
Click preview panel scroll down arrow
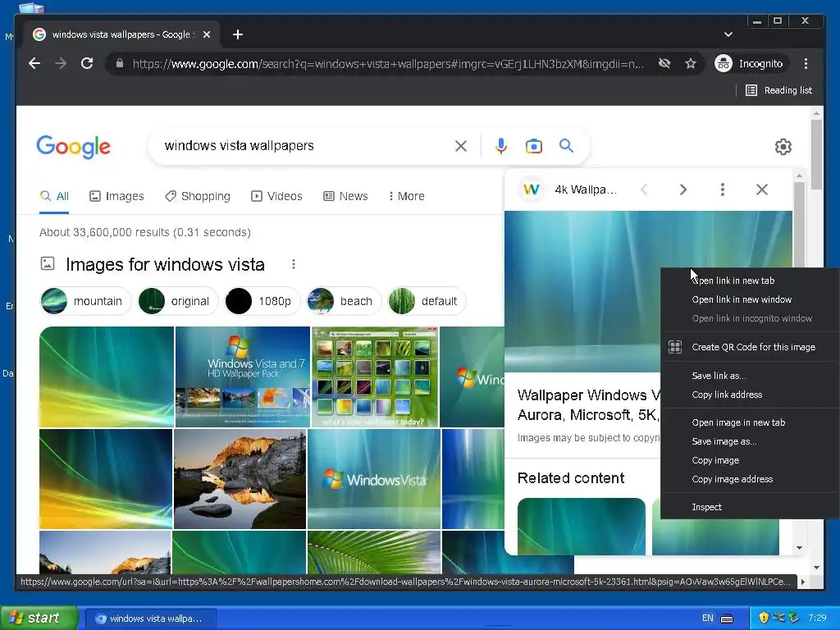click(x=799, y=548)
